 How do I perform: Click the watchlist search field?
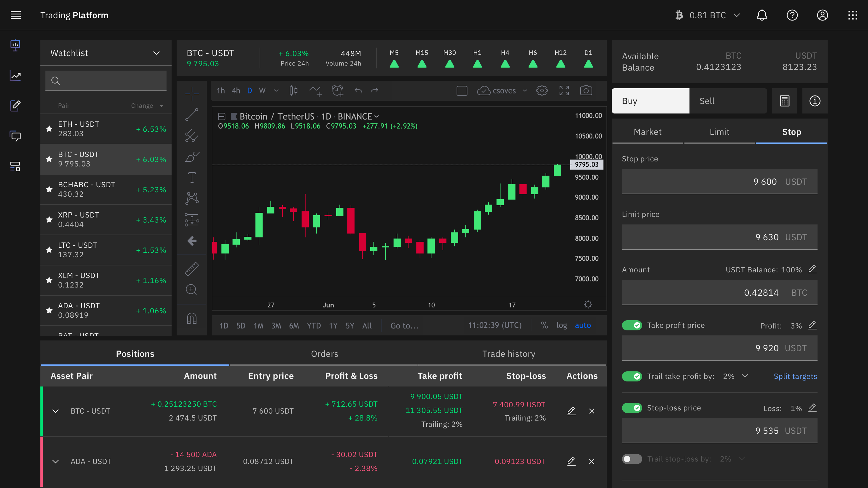tap(106, 80)
